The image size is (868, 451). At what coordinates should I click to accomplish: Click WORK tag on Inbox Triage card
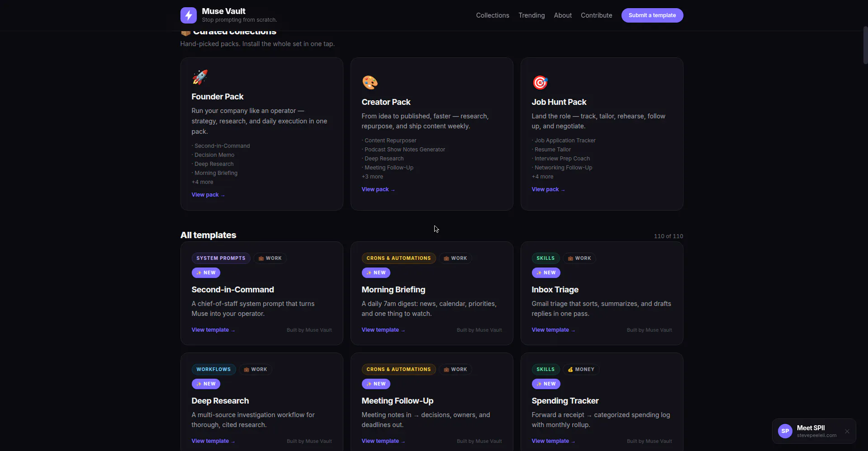579,258
